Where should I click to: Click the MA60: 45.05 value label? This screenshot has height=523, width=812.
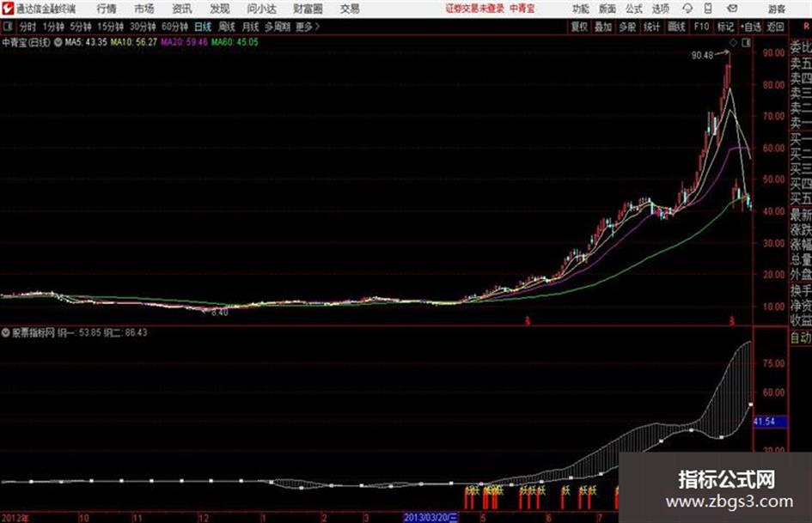click(235, 42)
